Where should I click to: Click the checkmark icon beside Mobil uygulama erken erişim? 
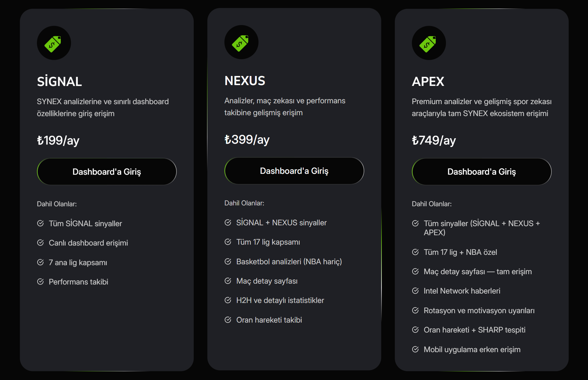tap(415, 349)
